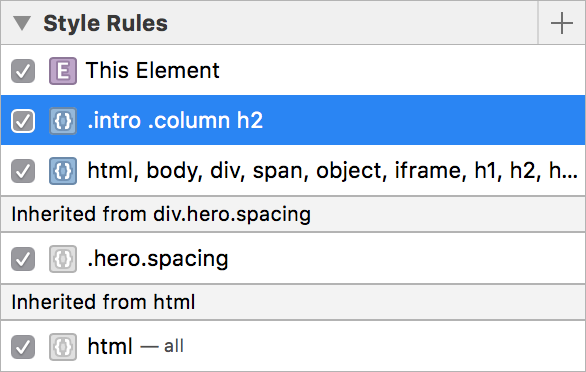
Task: Click the Inherited from html header
Action: coord(293,302)
